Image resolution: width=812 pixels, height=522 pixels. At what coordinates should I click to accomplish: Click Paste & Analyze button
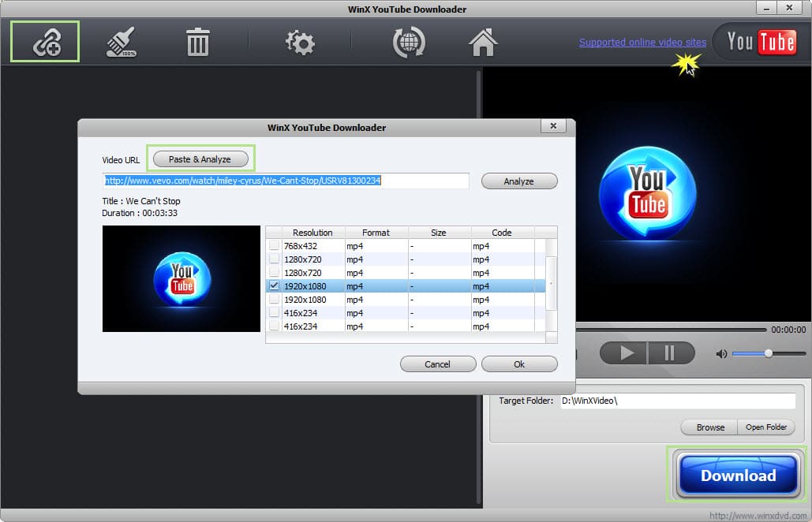[200, 158]
